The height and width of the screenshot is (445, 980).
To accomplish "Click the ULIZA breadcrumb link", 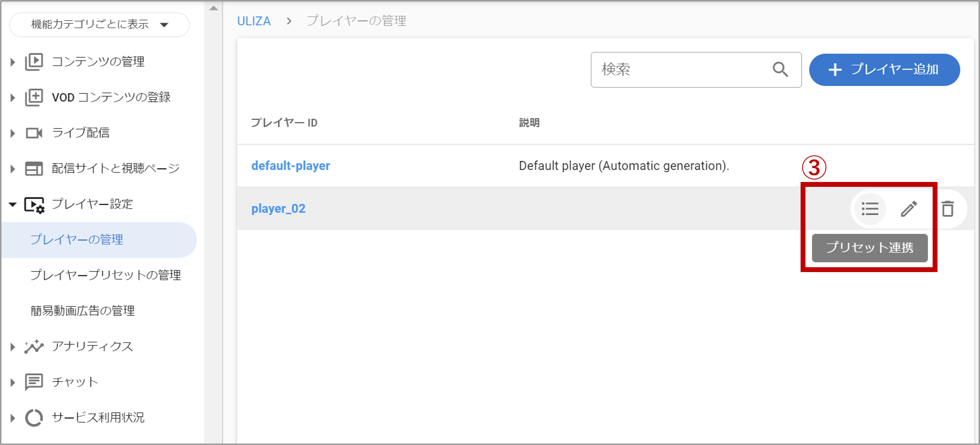I will coord(254,21).
